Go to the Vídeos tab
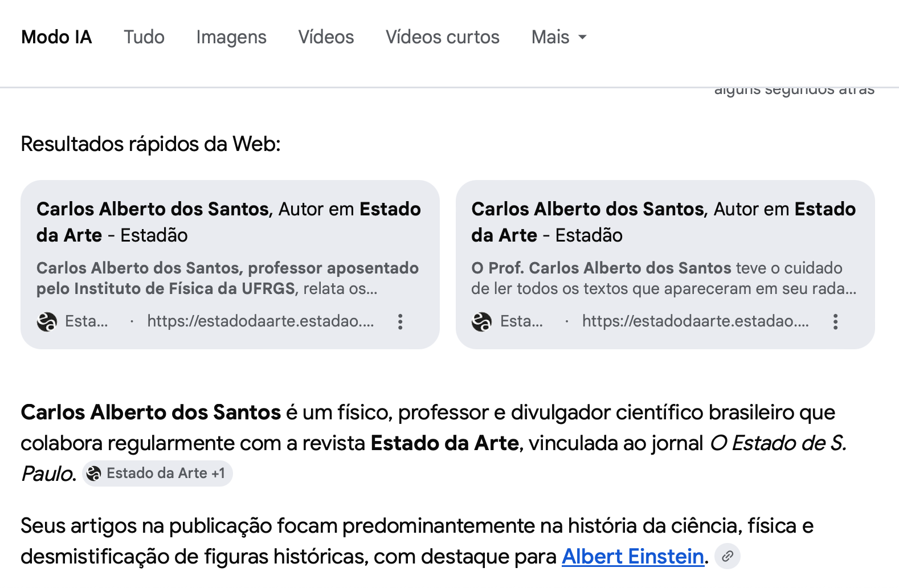Viewport: 899px width, 588px height. [x=326, y=38]
